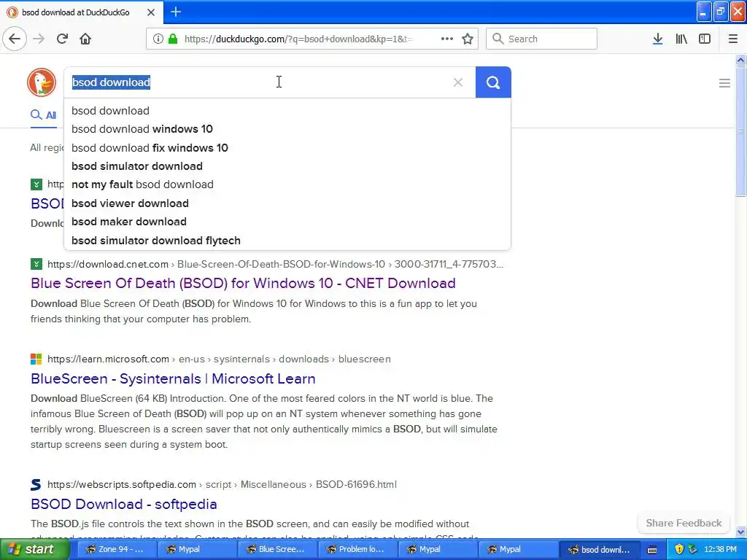Click the scrollbar down arrow
Screen dimensions: 747x560
[740, 532]
